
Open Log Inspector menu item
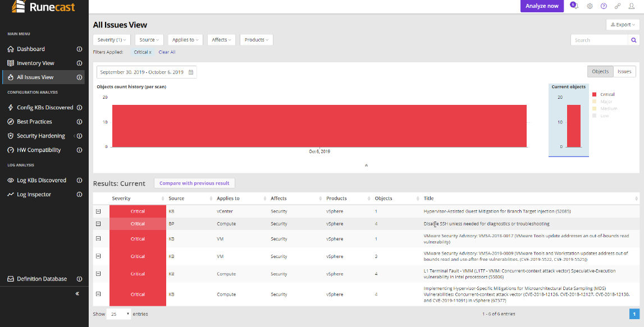pyautogui.click(x=34, y=195)
